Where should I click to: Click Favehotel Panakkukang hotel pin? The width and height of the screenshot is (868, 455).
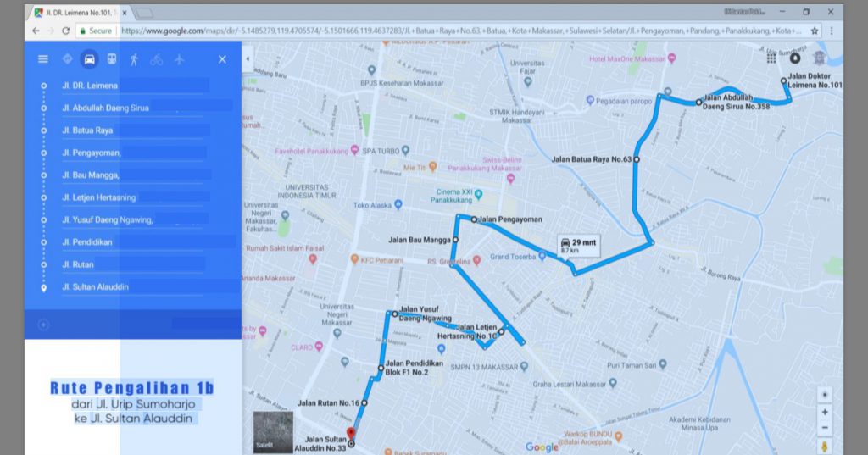[x=354, y=150]
